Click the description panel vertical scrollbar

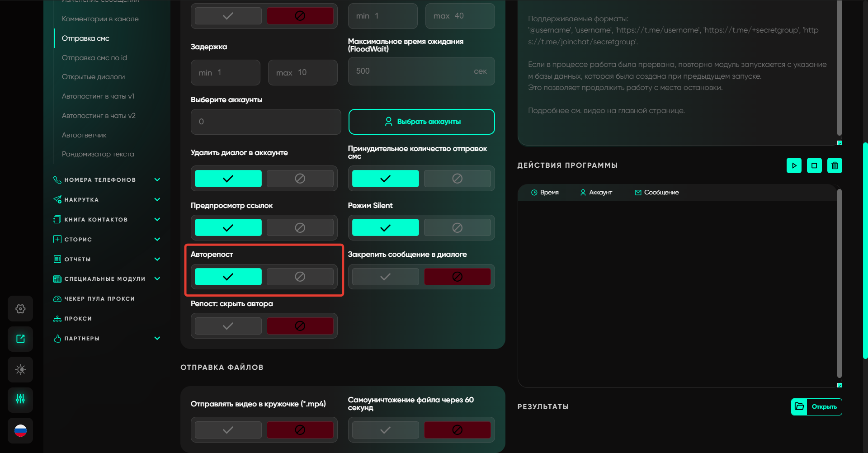839,68
